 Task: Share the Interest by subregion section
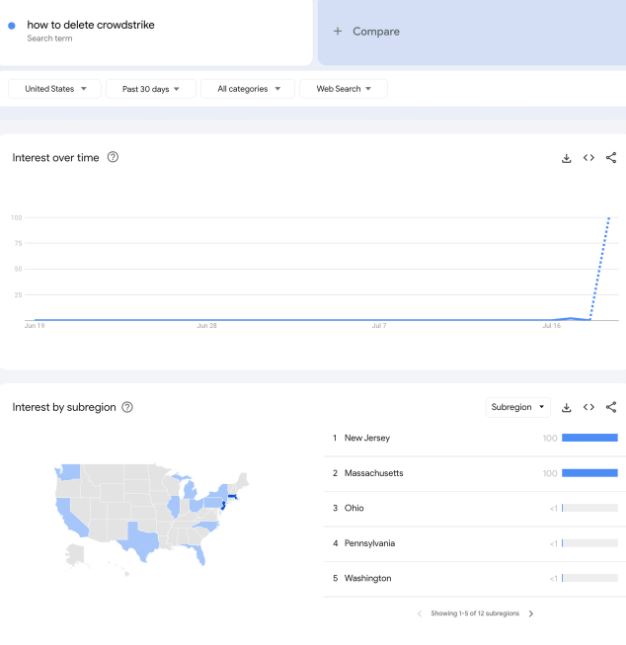(611, 407)
